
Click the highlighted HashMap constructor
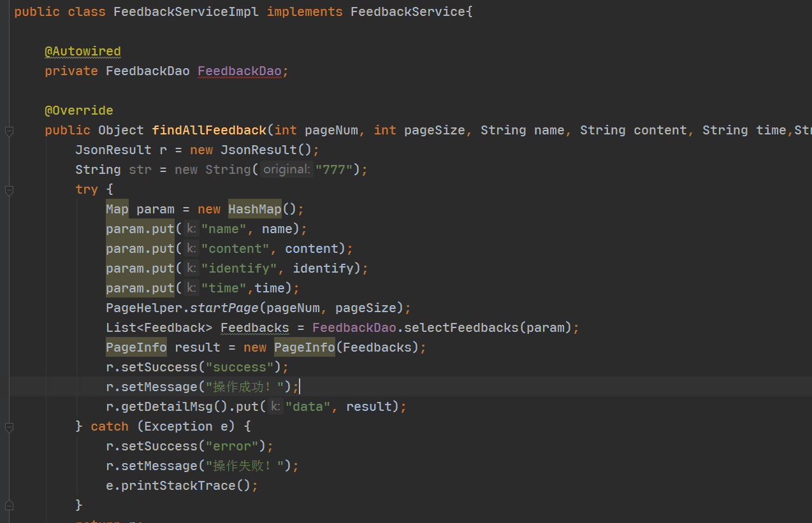point(255,209)
